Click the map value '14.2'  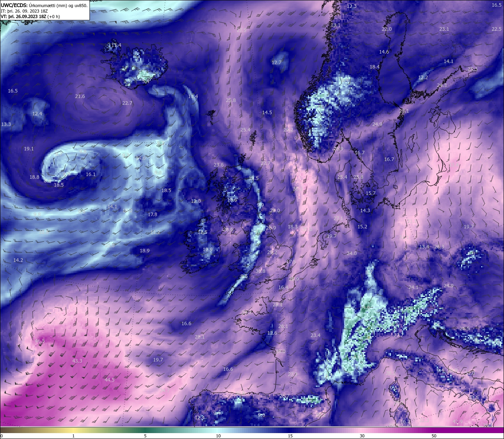coord(18,260)
